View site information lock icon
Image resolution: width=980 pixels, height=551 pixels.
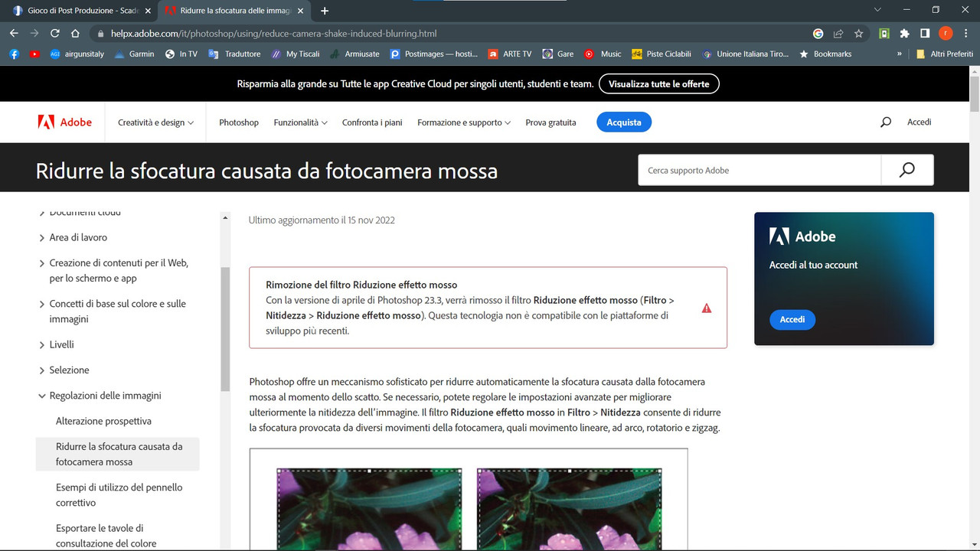click(100, 34)
